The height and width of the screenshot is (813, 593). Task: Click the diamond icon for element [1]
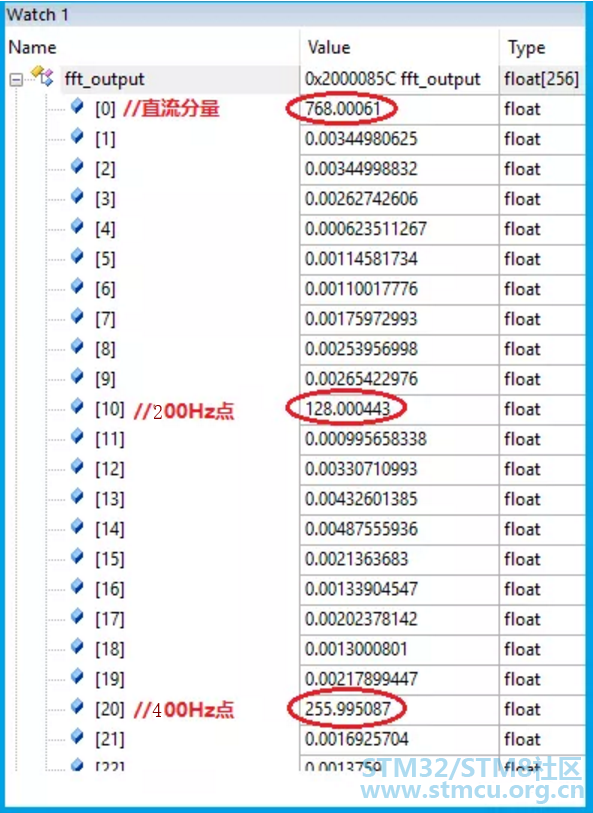pyautogui.click(x=77, y=137)
